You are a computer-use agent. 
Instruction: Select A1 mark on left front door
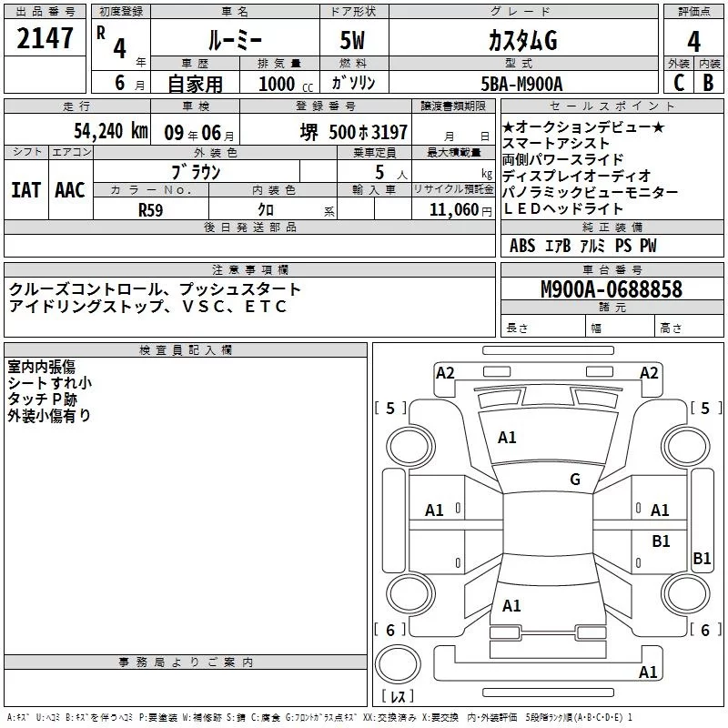point(435,511)
